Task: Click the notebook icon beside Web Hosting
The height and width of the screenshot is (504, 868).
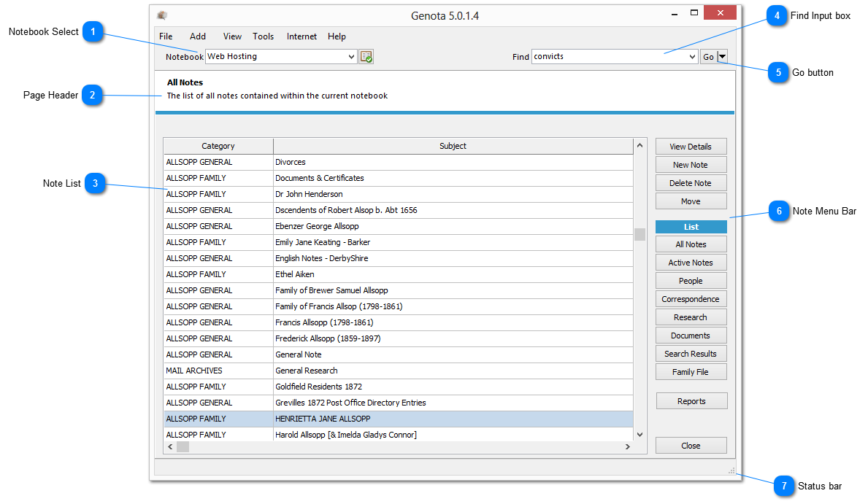Action: coord(366,57)
